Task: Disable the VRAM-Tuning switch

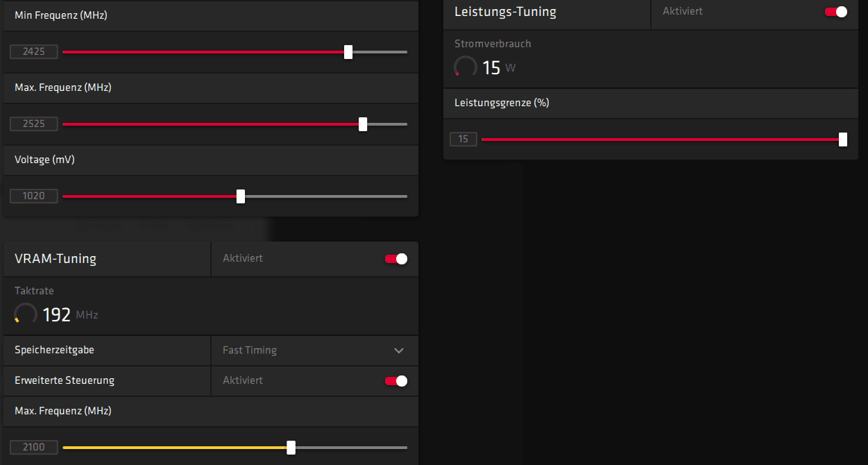Action: [396, 259]
